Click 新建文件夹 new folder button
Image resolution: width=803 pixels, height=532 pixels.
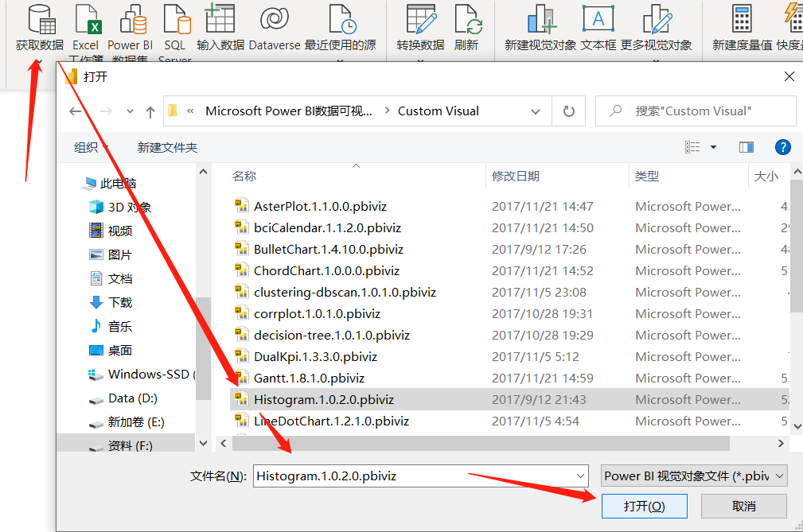(x=167, y=147)
